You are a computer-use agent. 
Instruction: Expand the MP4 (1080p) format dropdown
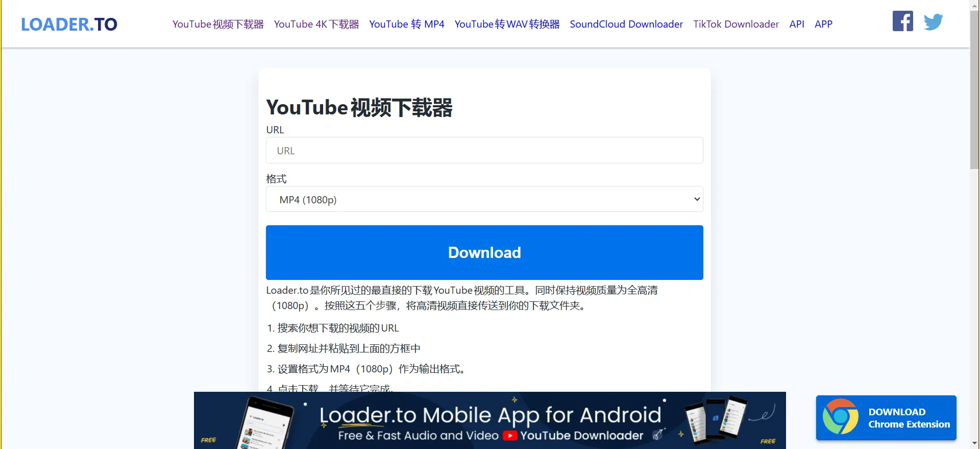tap(484, 199)
